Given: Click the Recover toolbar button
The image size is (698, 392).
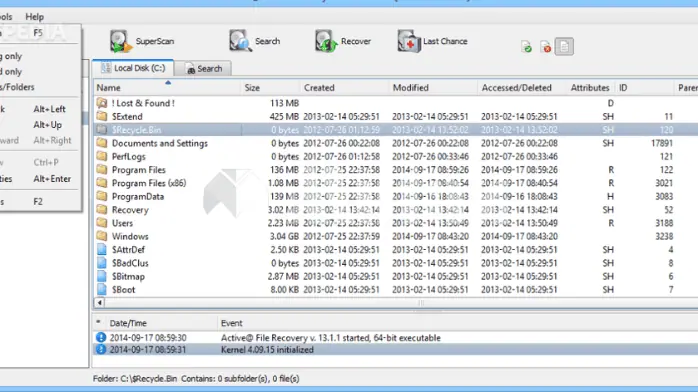Looking at the screenshot, I should pos(343,41).
